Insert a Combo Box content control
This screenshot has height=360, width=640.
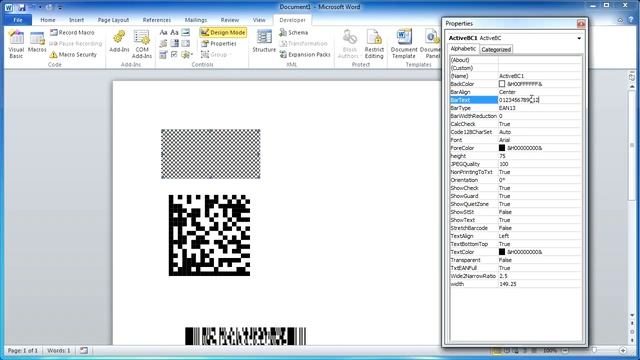[174, 43]
